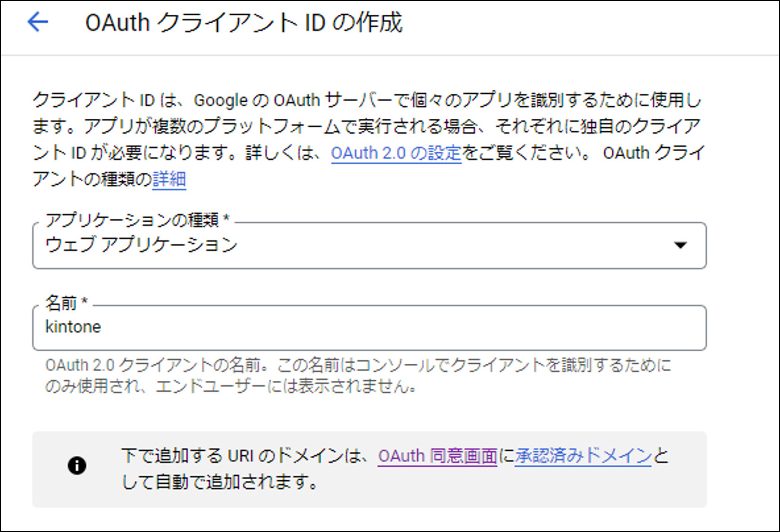Click helper text below the 名前 field
Screen dimensions: 780x532
357,365
